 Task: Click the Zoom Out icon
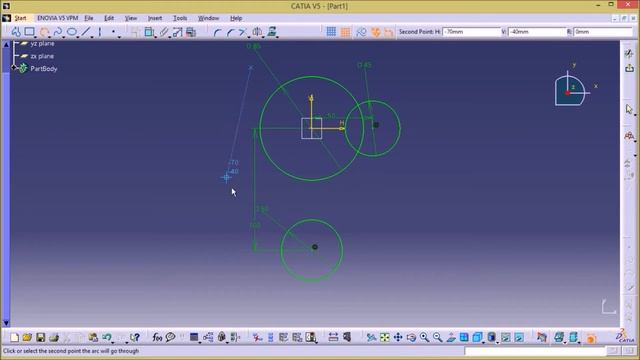tap(438, 337)
